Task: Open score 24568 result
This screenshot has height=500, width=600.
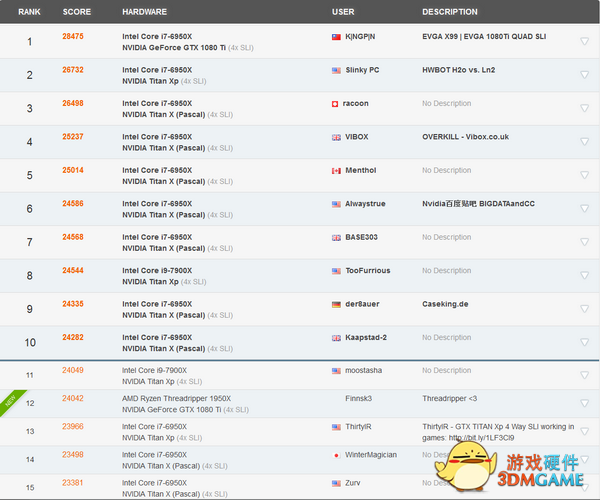Action: tap(73, 237)
